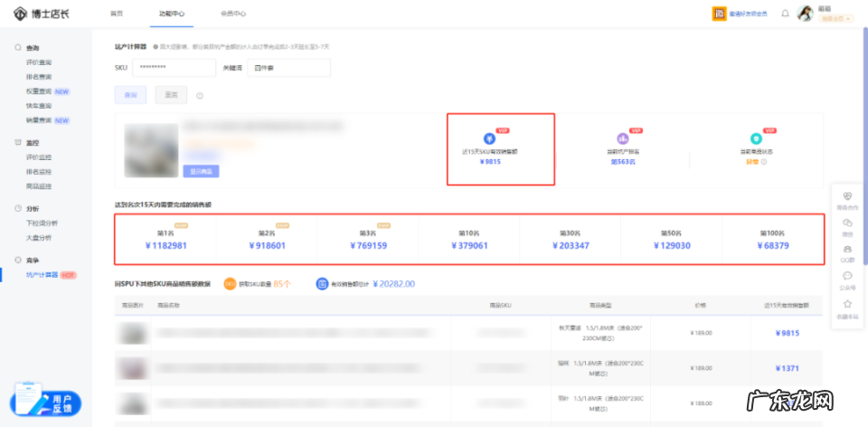The width and height of the screenshot is (868, 427).
Task: Click the 分析 section clock icon
Action: (x=18, y=209)
